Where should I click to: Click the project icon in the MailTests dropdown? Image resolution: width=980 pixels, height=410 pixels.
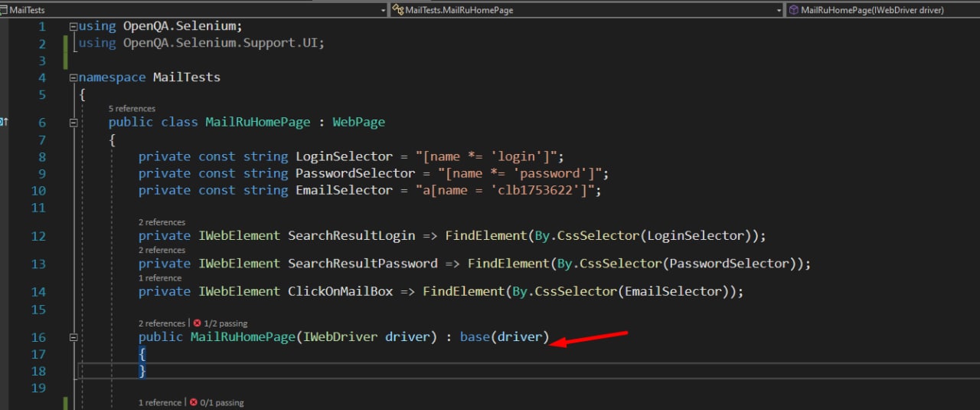[5, 10]
